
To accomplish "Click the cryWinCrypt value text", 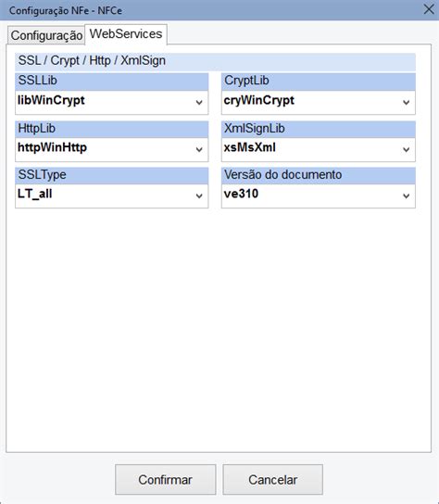I will pyautogui.click(x=259, y=101).
